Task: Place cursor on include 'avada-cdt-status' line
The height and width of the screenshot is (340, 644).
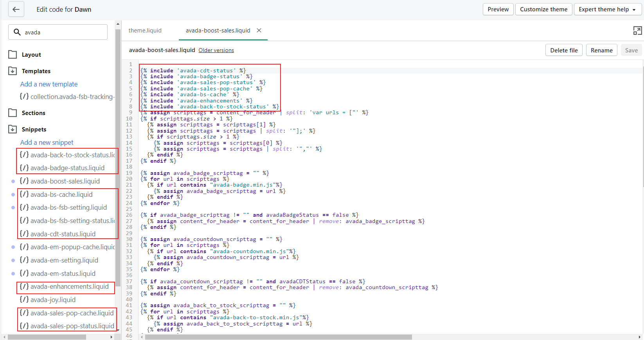Action: coord(193,70)
